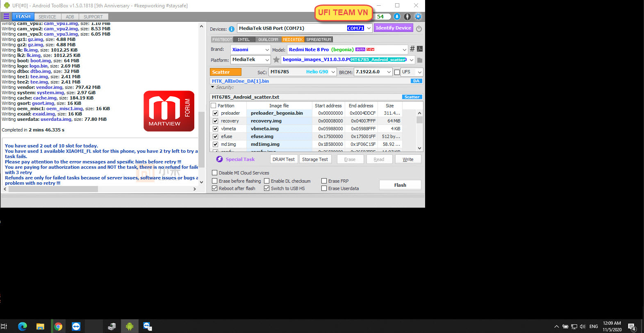Uncheck the efuse partition checkbox
This screenshot has height=333, width=644.
(x=215, y=136)
